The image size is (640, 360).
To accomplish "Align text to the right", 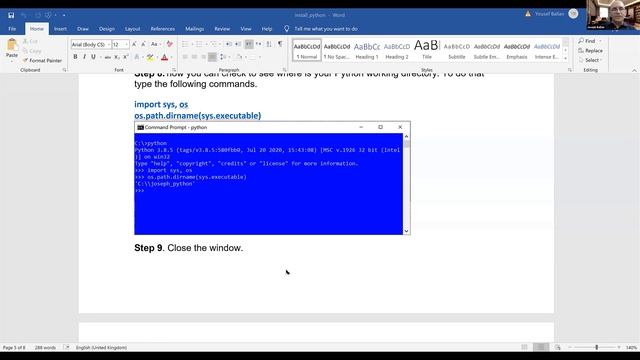I will pyautogui.click(x=203, y=57).
